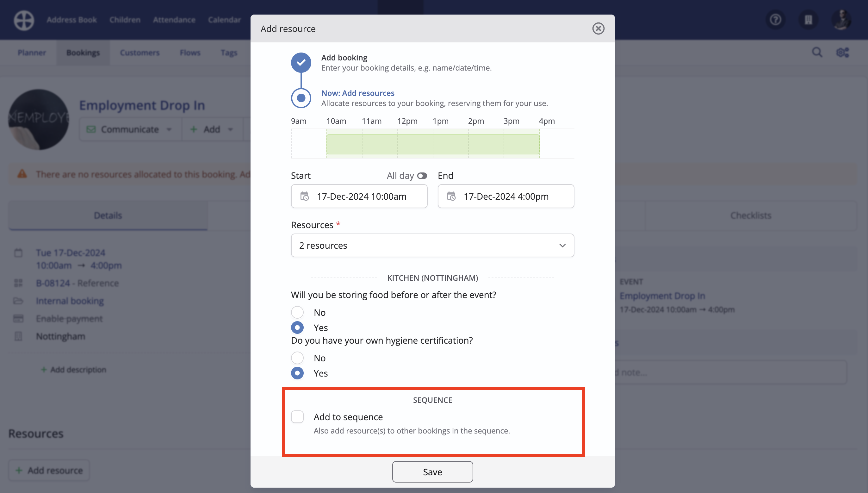Open the Address Book menu
This screenshot has width=868, height=493.
click(x=71, y=20)
